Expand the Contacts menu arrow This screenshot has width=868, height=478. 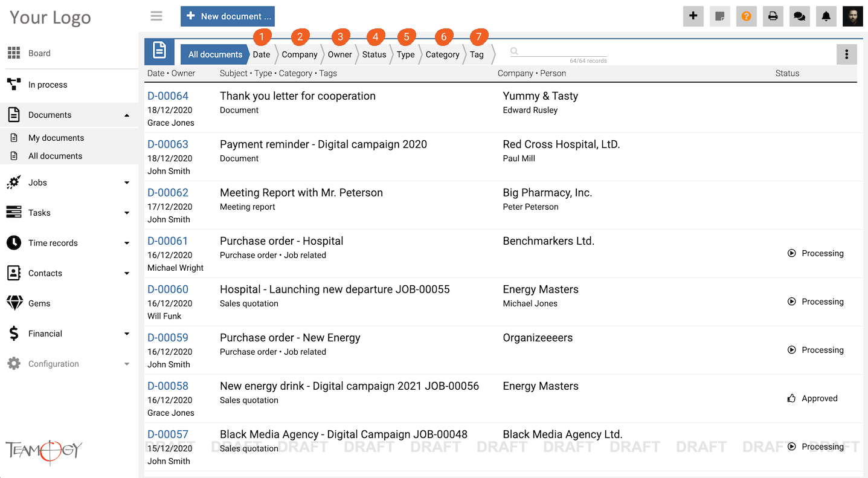coord(127,273)
